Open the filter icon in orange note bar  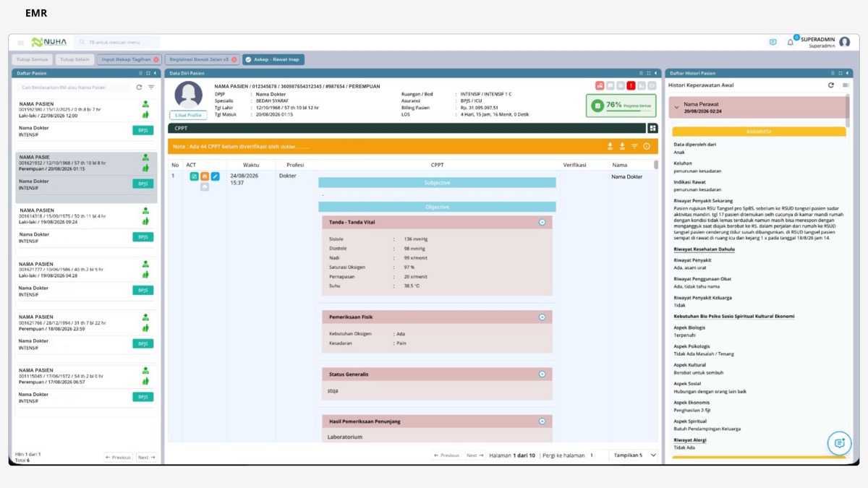click(x=634, y=146)
